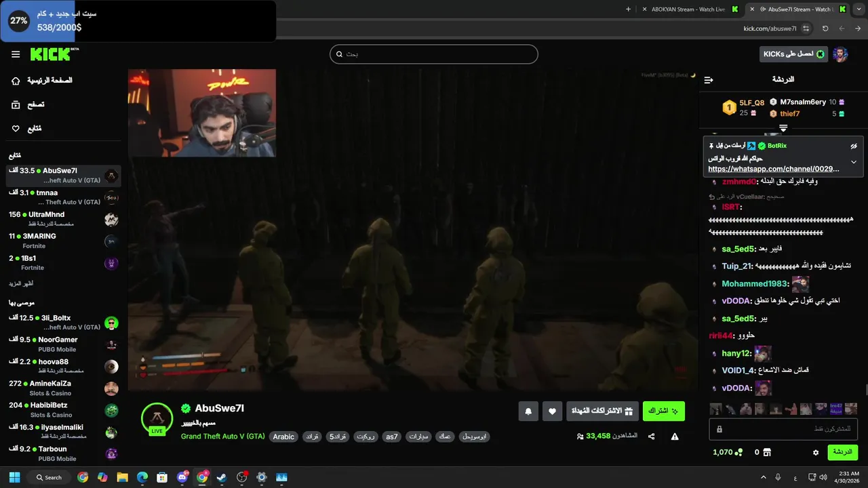Open HabibiBetz channel
The height and width of the screenshot is (488, 868).
(64, 409)
